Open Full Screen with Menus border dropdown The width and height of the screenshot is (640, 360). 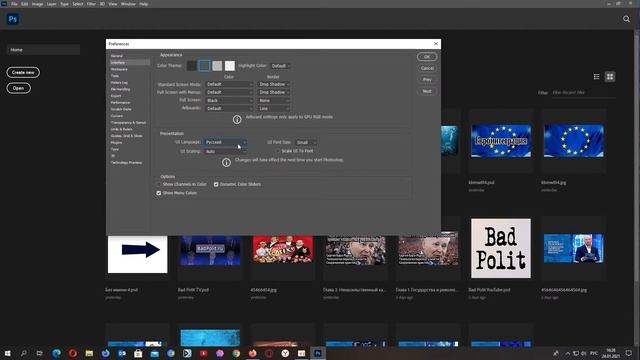273,92
